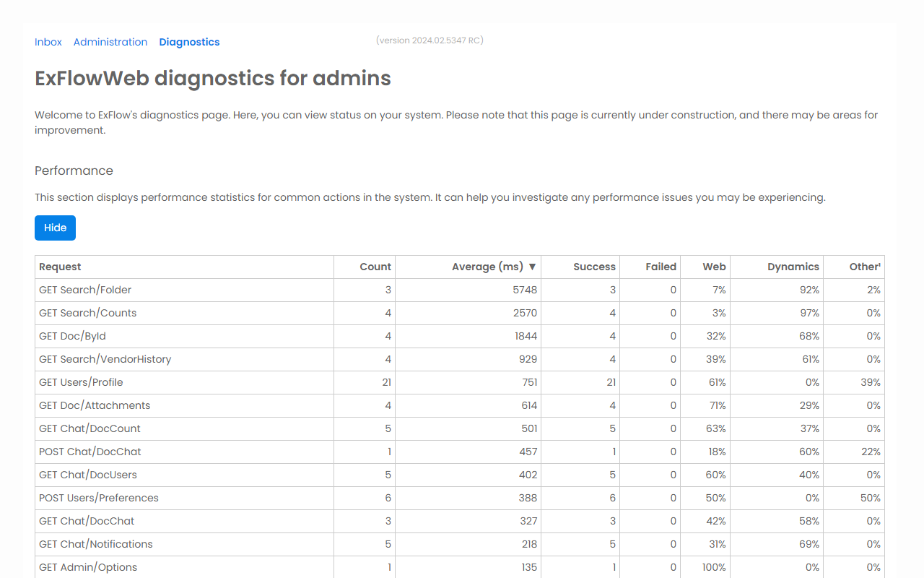The height and width of the screenshot is (578, 924).
Task: Click the Average (ms) sort arrow
Action: [533, 267]
